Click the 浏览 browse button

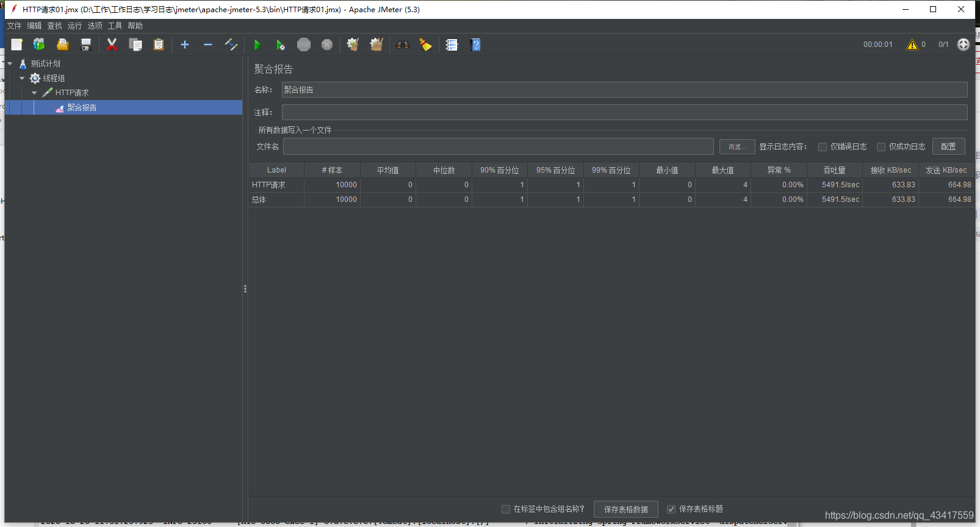click(737, 146)
